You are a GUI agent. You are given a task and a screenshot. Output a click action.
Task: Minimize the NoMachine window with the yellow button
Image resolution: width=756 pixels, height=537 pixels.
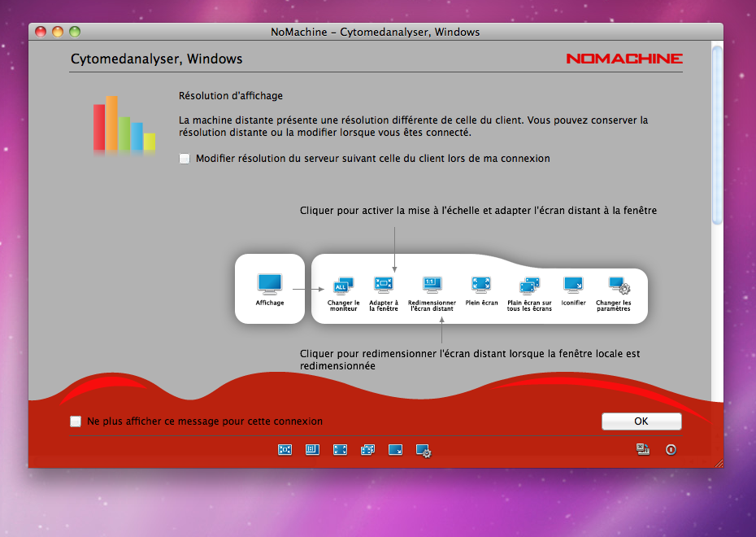click(58, 32)
